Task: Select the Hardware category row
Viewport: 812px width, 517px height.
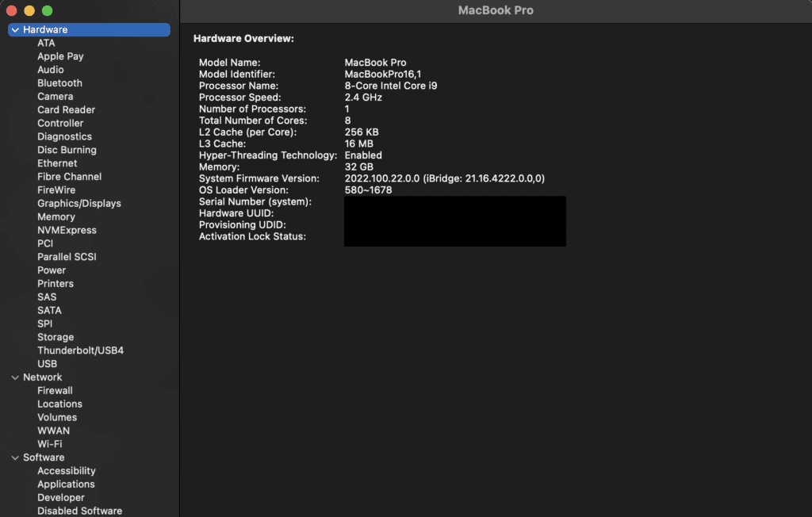Action: (89, 30)
